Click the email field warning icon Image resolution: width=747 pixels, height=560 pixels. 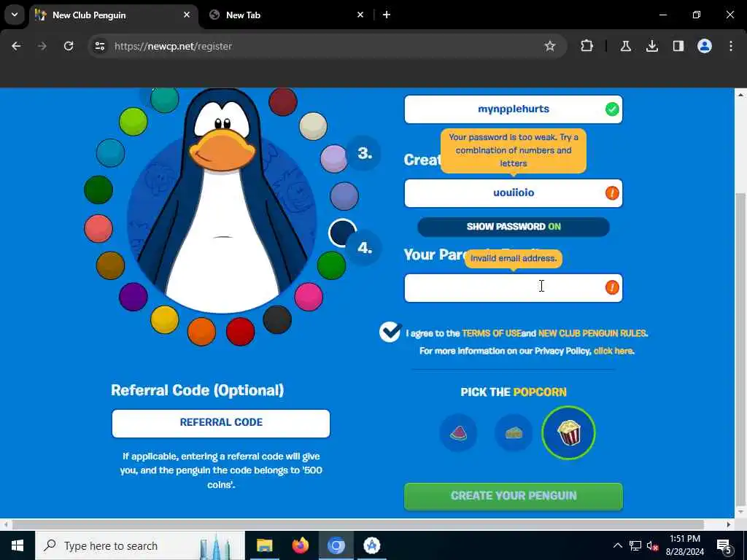point(612,287)
